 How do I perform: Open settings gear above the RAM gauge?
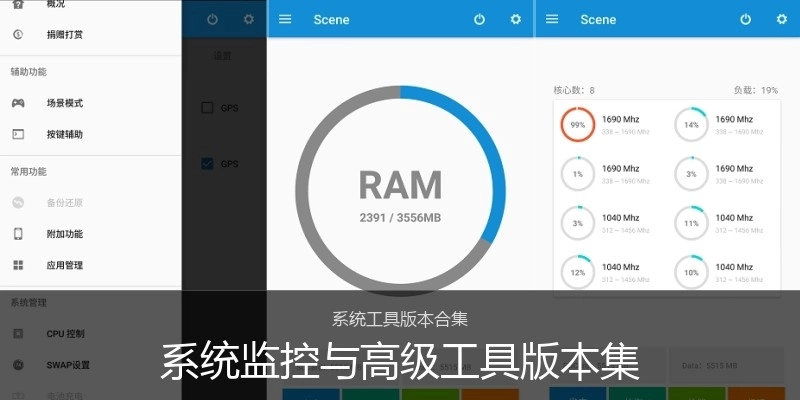pyautogui.click(x=516, y=19)
